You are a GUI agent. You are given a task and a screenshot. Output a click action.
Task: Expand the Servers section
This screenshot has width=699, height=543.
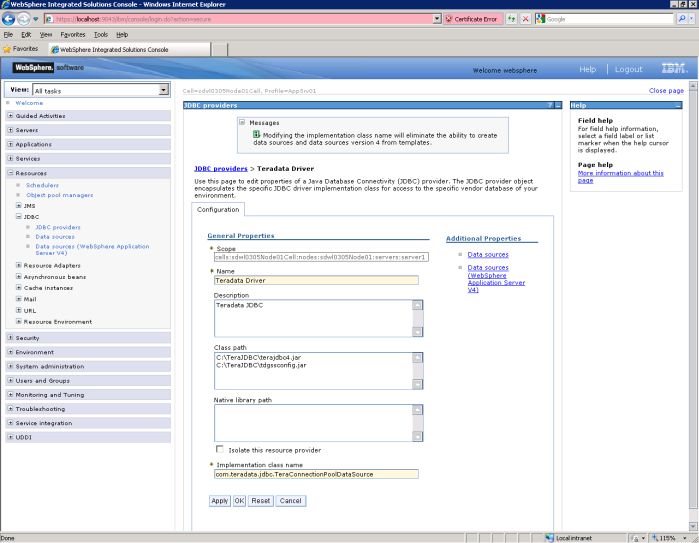point(10,130)
